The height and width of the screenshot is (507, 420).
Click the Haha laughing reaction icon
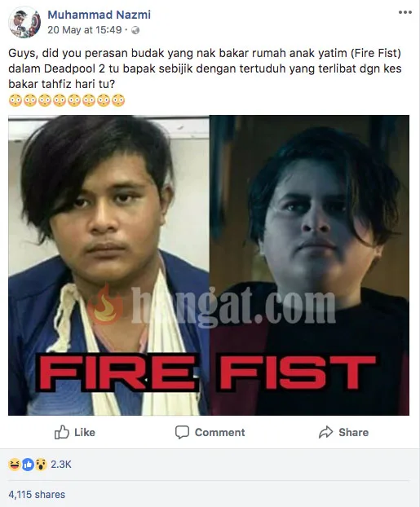point(15,465)
